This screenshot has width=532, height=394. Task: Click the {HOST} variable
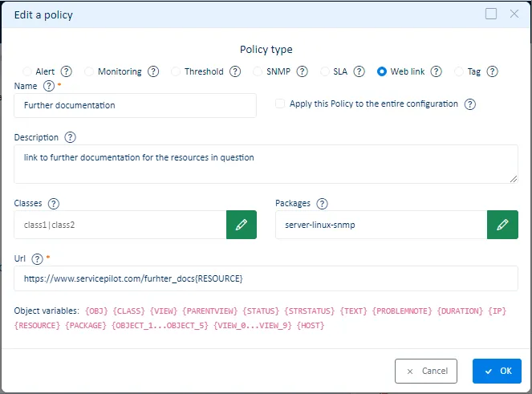pyautogui.click(x=311, y=326)
